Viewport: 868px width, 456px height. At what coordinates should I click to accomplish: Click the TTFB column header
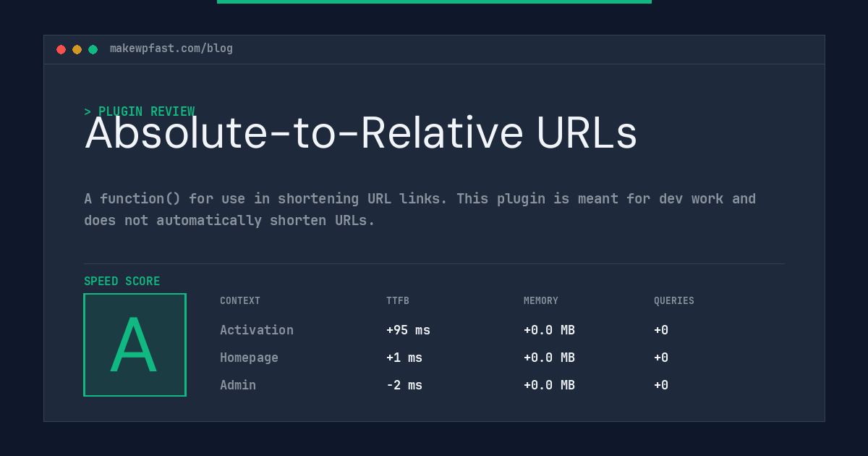[x=398, y=301]
